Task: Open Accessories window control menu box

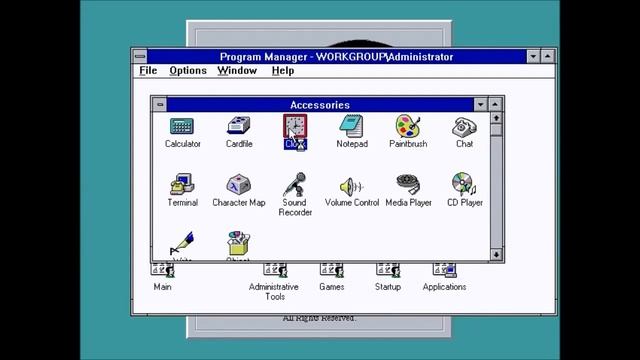Action: pos(160,105)
